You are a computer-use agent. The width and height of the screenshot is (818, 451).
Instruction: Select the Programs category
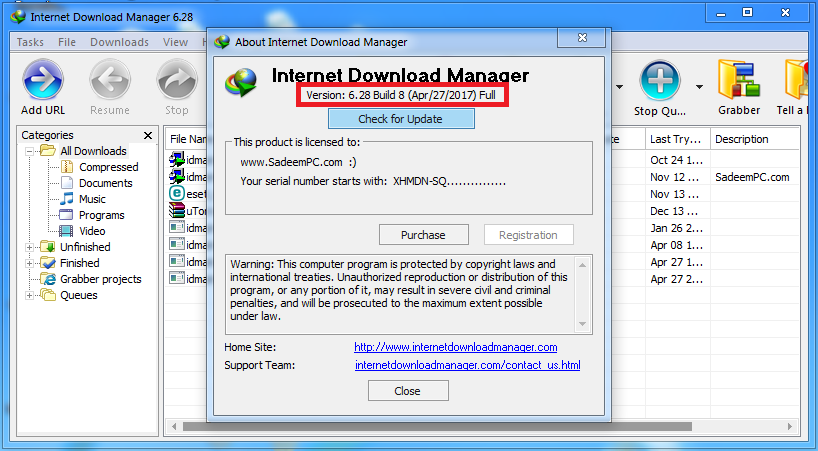(102, 215)
